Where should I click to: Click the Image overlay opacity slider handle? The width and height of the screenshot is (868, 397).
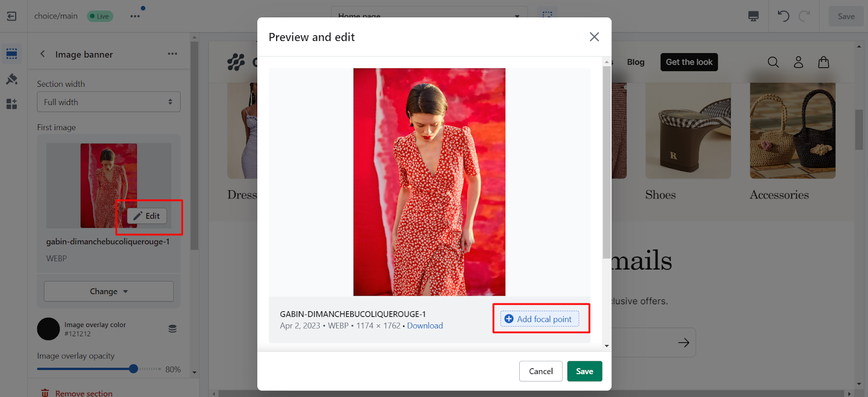[x=133, y=369]
